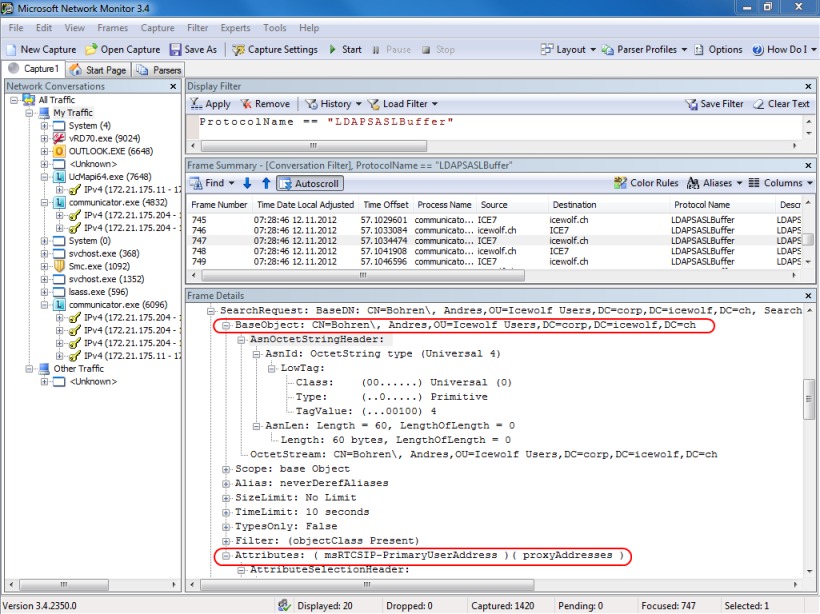The height and width of the screenshot is (614, 820).
Task: Collapse the BaseObject node in Frame Details
Action: pos(226,325)
